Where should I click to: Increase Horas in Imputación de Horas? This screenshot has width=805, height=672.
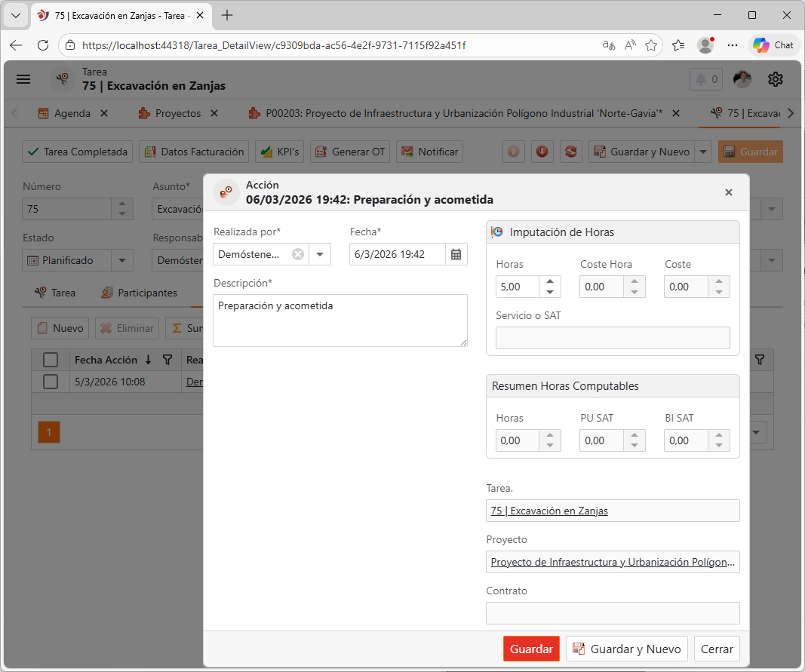[550, 281]
